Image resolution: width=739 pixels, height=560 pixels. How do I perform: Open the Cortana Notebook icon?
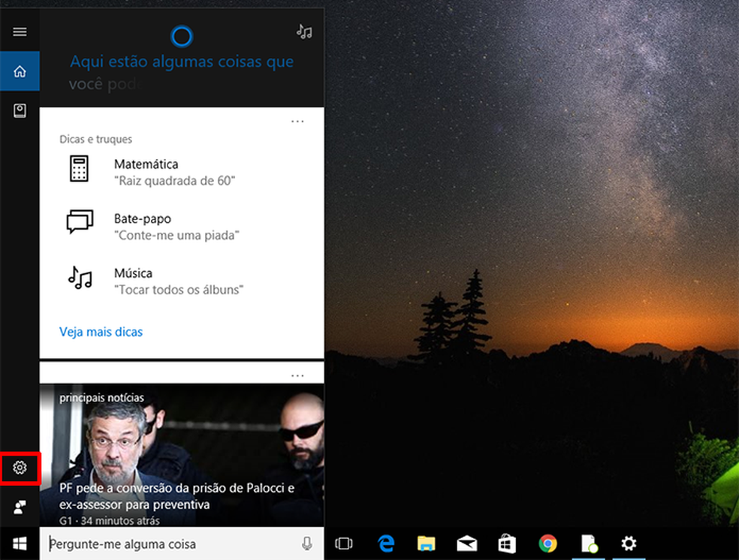click(x=19, y=110)
